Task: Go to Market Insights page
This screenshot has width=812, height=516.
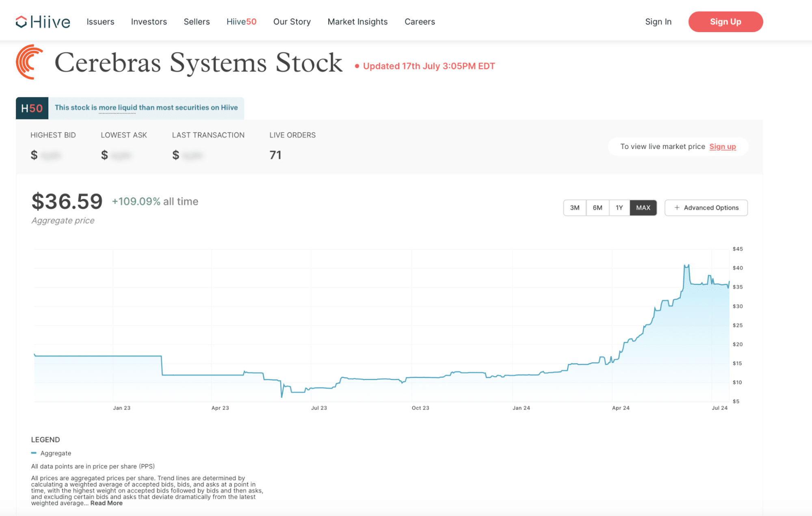Action: point(357,22)
